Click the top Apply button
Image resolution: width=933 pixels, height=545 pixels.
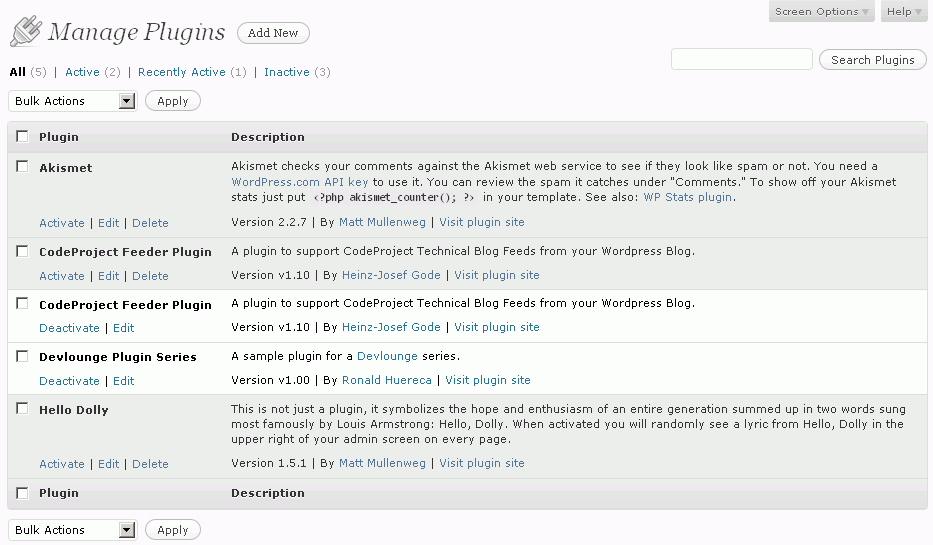173,101
